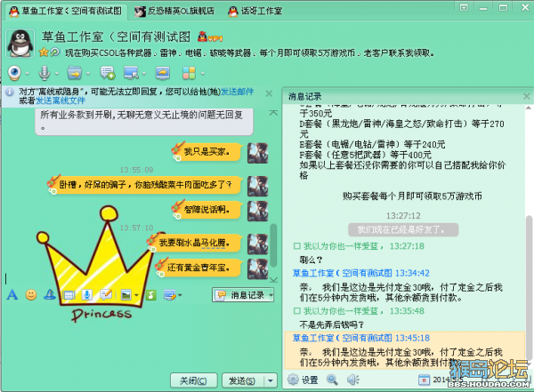Dismiss the offline notice bar
The width and height of the screenshot is (534, 392).
pos(269,93)
